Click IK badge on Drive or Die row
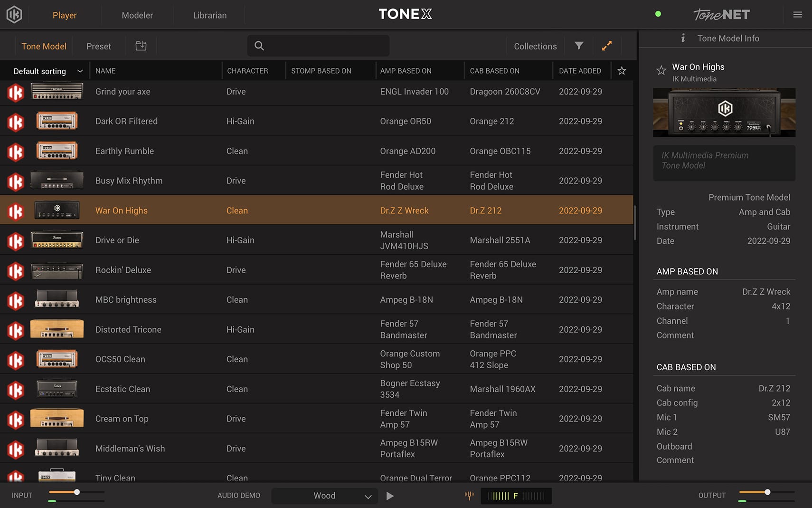Screen dimensions: 812x508 point(15,241)
